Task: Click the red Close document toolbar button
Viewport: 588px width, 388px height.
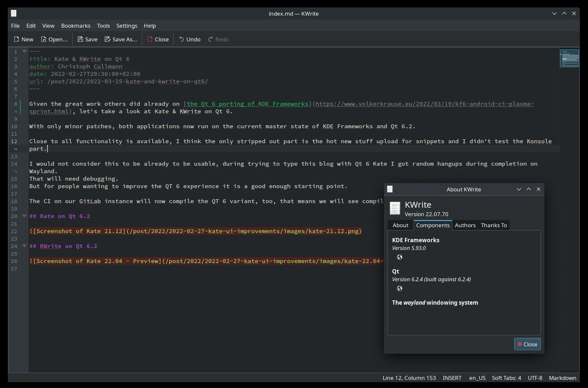Action: point(158,39)
